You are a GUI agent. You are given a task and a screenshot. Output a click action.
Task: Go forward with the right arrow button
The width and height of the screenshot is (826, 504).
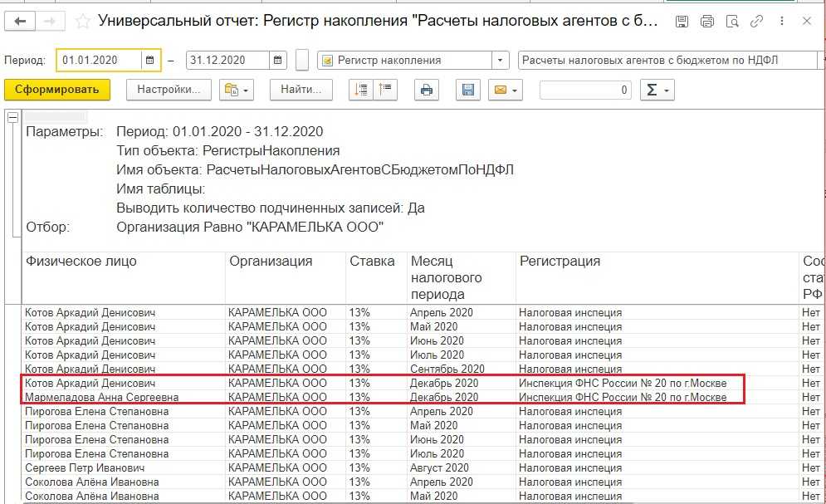coord(50,21)
